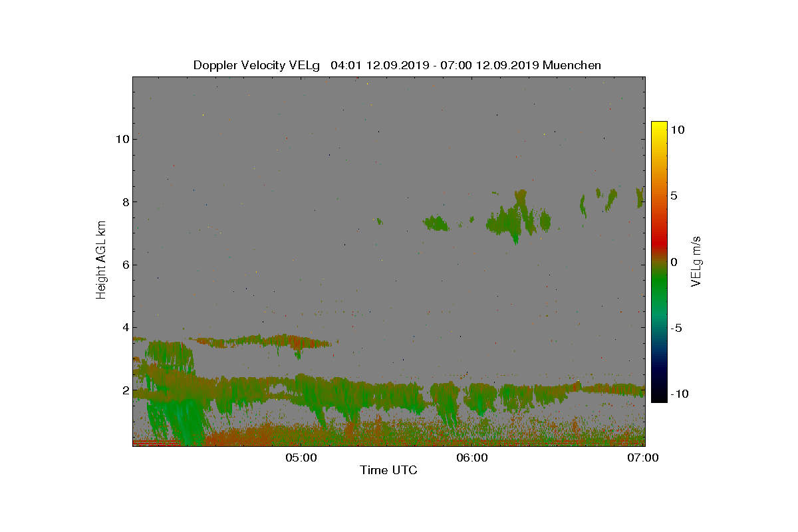The width and height of the screenshot is (798, 532).
Task: Click the height axis label "2"
Action: 124,390
